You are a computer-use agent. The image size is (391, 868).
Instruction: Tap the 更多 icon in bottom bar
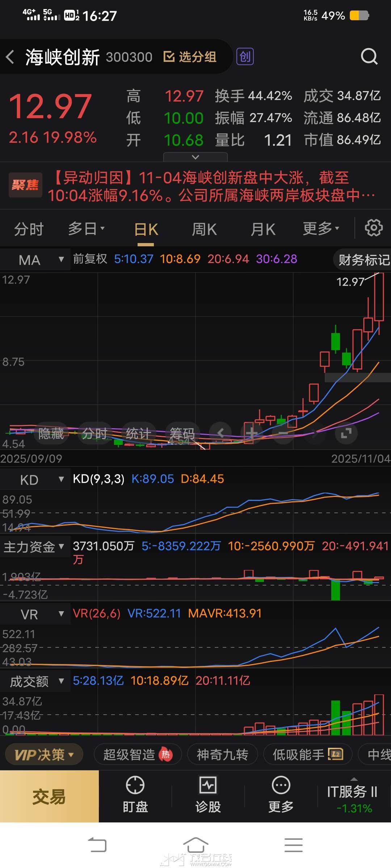click(x=281, y=796)
